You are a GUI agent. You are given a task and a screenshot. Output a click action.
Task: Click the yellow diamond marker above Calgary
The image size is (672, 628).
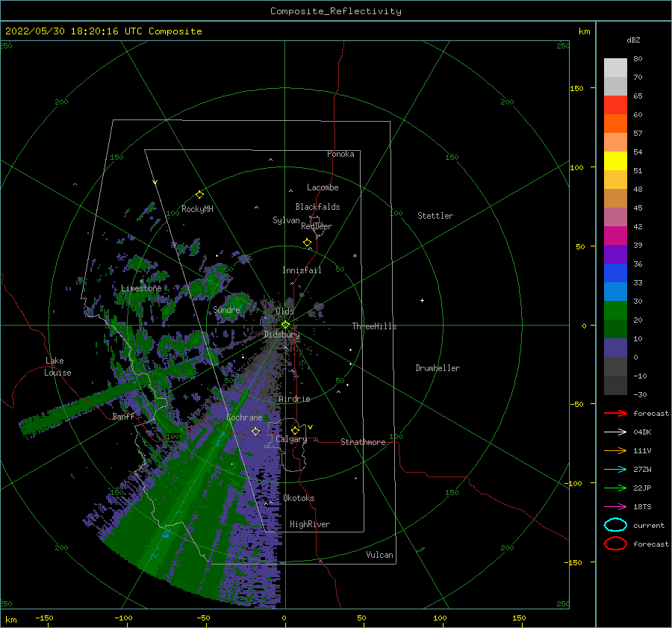click(x=295, y=430)
